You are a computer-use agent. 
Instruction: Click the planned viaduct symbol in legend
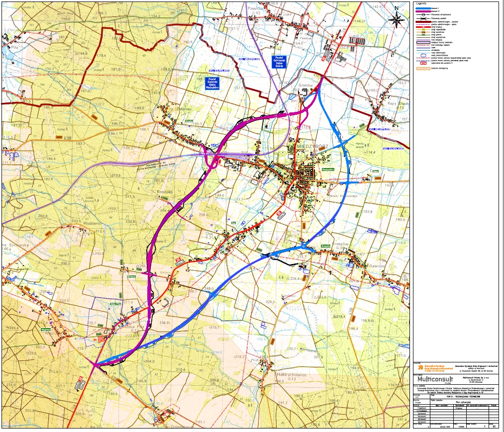[x=423, y=19]
